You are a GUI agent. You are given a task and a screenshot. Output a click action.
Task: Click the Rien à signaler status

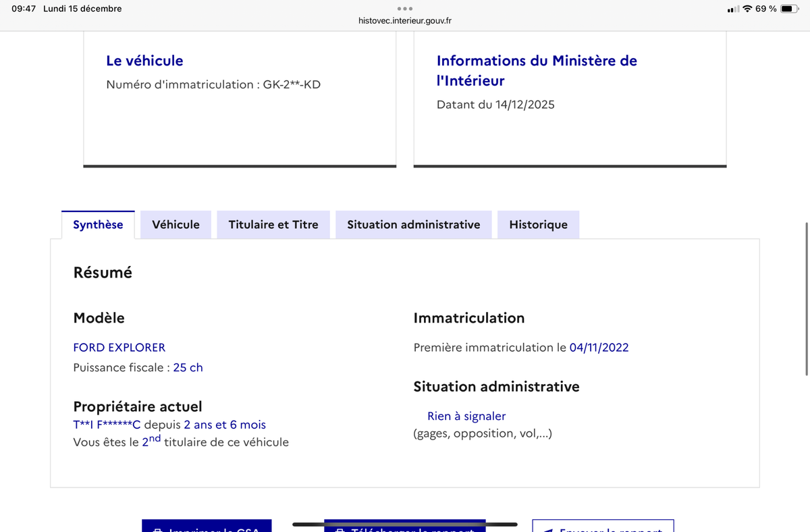tap(466, 417)
